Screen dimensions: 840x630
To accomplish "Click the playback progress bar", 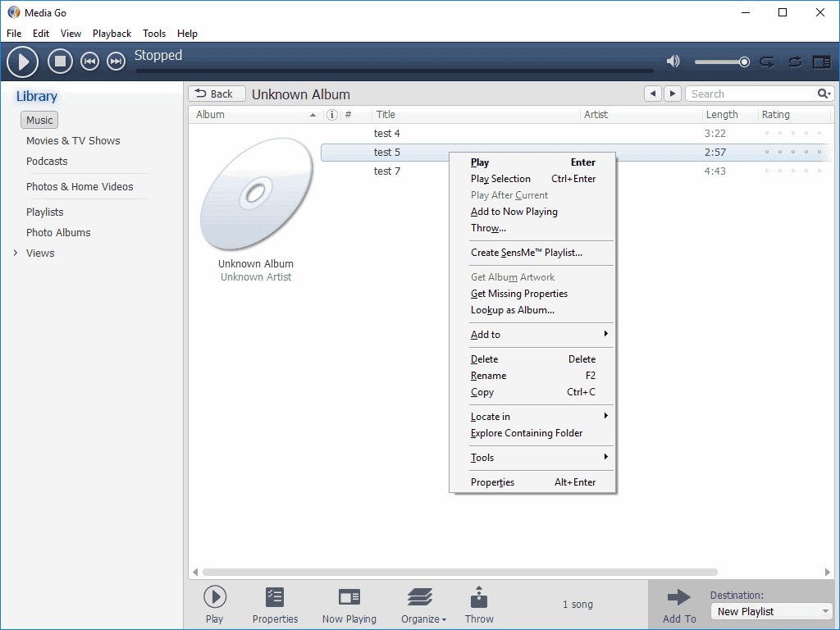I will 395,71.
